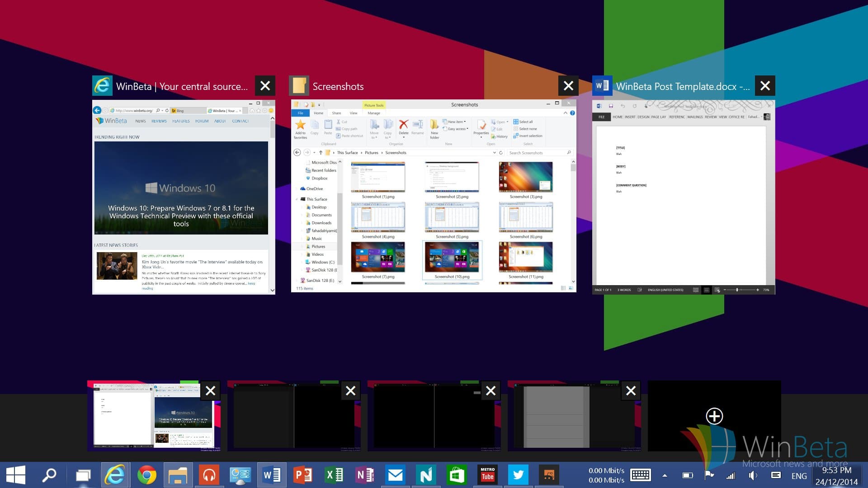The width and height of the screenshot is (868, 488).
Task: Expand the SanDisk 128 (E:) tree node
Action: click(297, 281)
